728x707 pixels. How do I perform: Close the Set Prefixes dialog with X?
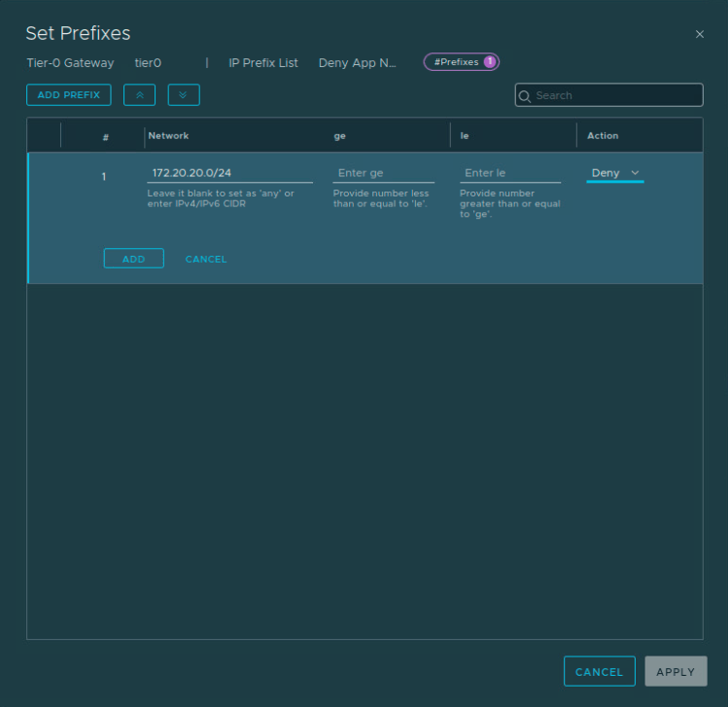tap(699, 34)
